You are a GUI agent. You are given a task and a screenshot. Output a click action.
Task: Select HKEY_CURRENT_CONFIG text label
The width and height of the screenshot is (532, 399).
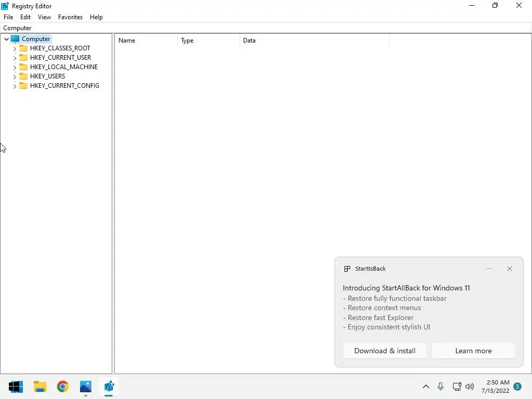tap(64, 86)
